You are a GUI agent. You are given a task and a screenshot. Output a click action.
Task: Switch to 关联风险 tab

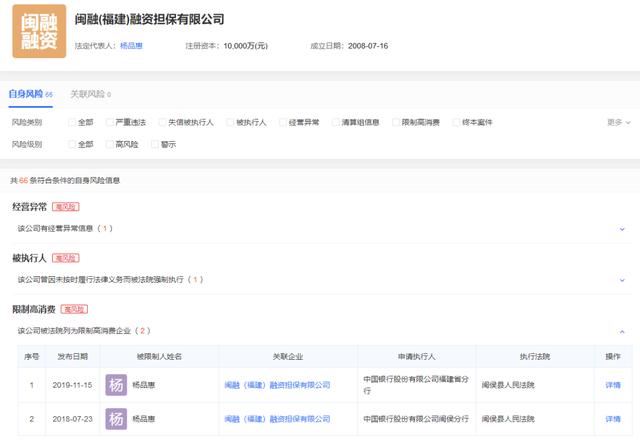[x=91, y=94]
